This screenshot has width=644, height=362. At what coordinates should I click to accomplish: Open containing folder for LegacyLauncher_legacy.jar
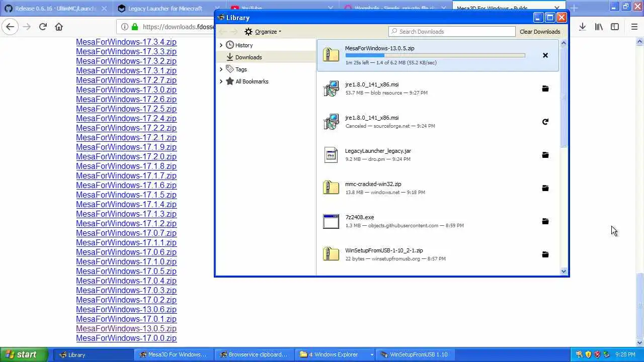click(545, 155)
